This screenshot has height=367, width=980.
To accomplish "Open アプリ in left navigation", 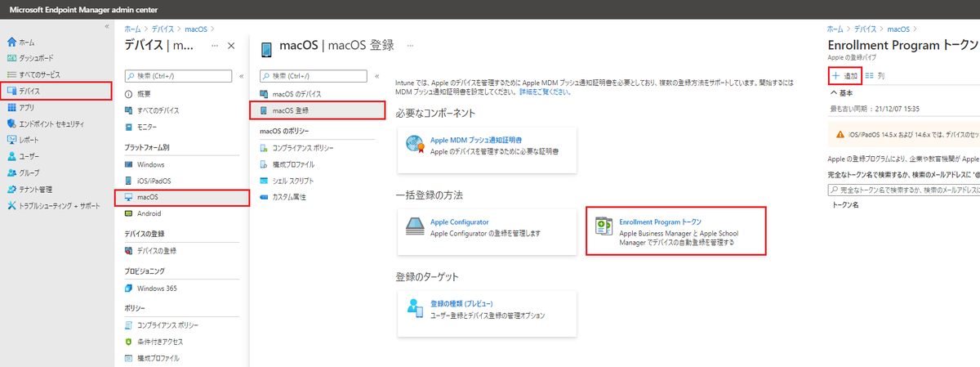I will tap(26, 107).
